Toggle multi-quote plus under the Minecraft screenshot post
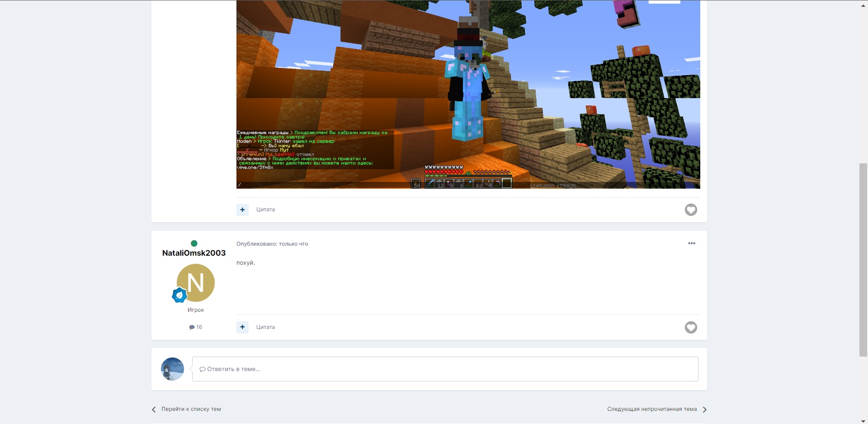 242,210
